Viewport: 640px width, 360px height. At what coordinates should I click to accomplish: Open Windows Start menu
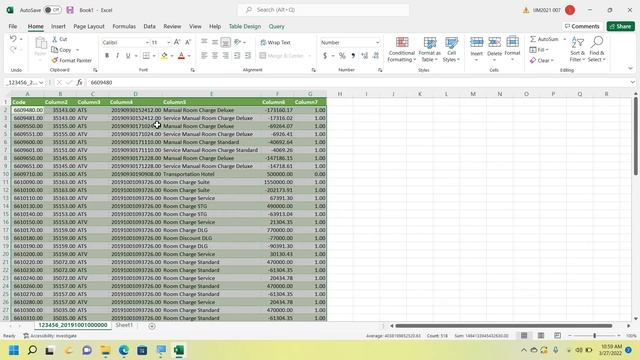(x=14, y=350)
